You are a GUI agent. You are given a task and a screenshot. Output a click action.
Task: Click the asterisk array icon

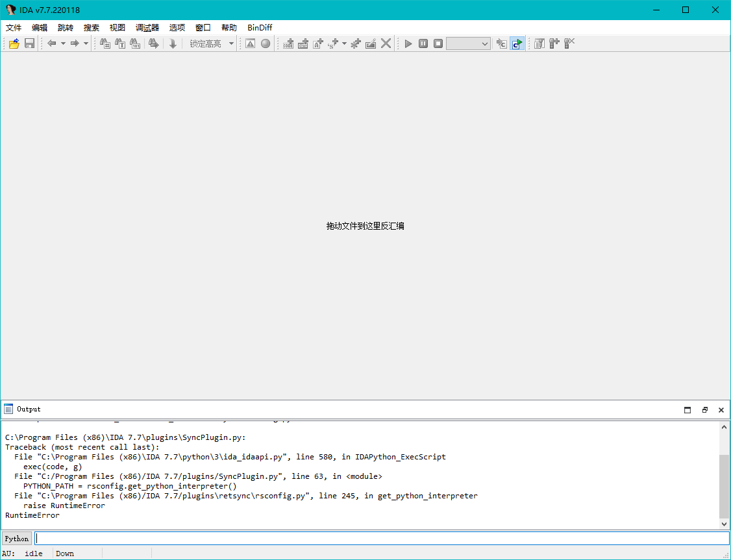(x=356, y=43)
